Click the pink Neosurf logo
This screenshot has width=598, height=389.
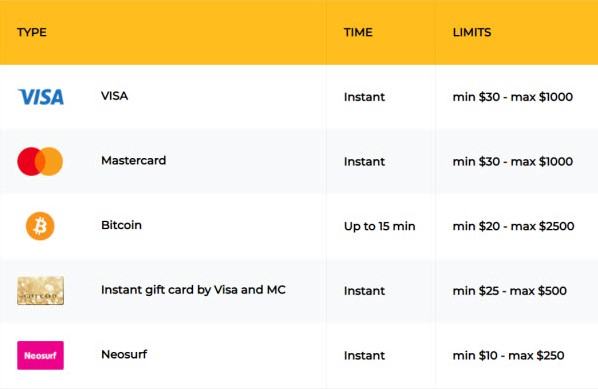click(40, 355)
